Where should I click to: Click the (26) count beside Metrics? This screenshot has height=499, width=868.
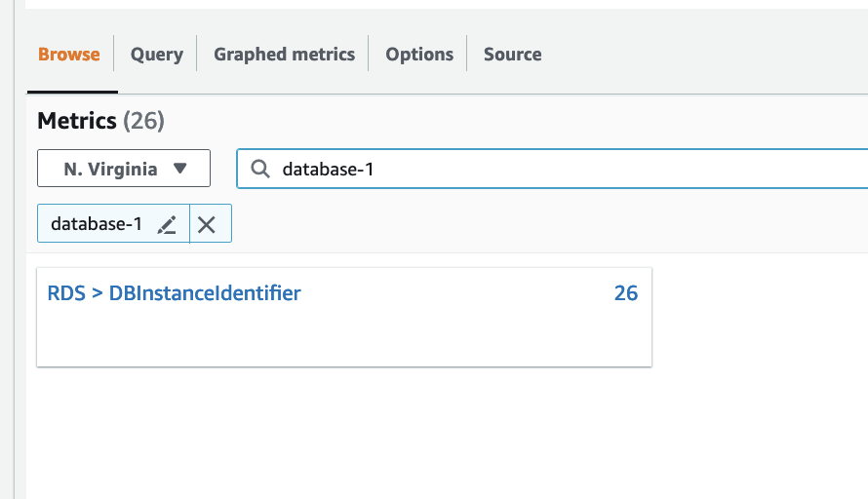click(143, 121)
